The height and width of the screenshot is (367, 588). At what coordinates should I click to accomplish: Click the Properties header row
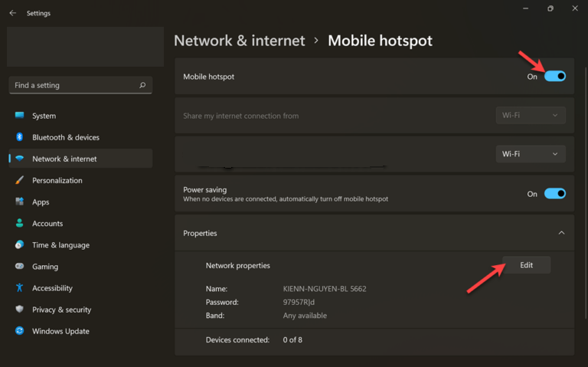374,233
